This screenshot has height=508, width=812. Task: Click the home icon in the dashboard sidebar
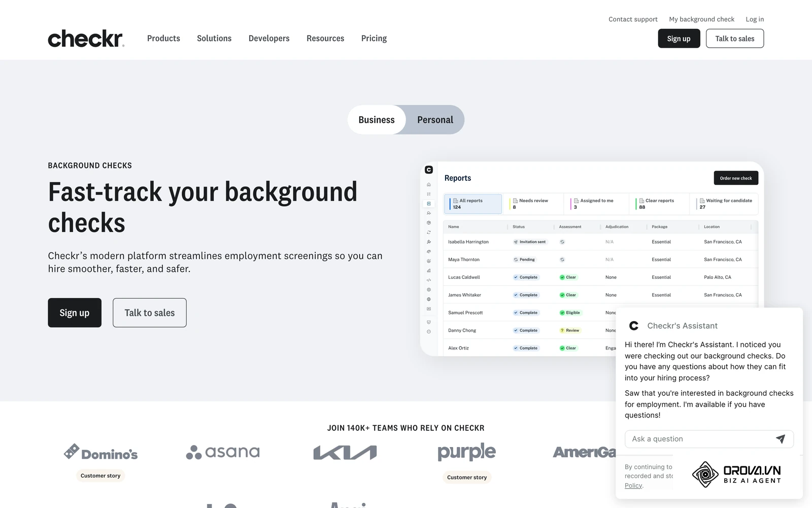pyautogui.click(x=429, y=184)
